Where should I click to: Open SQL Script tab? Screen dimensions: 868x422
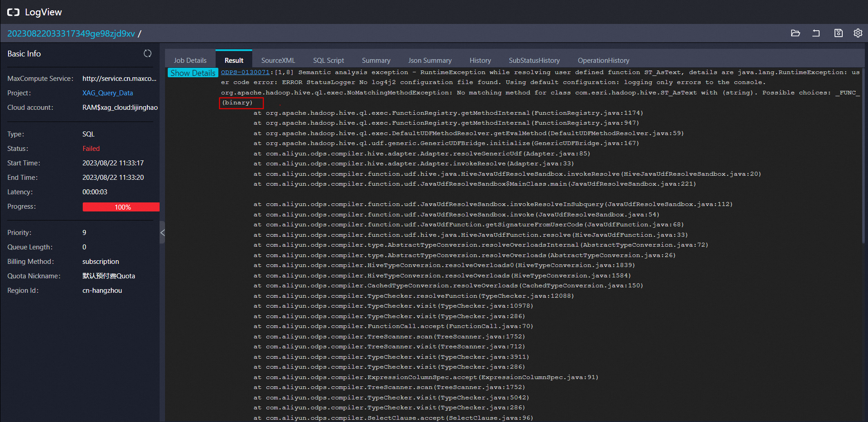pos(329,60)
